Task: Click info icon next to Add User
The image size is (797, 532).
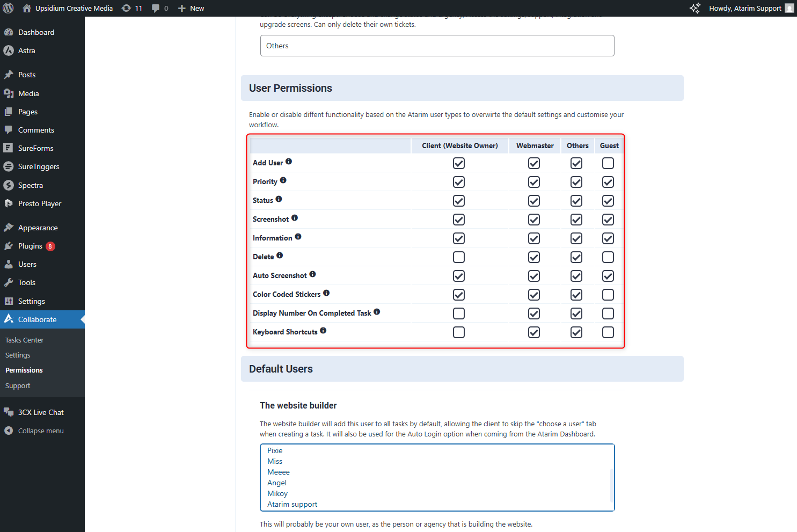Action: point(289,162)
